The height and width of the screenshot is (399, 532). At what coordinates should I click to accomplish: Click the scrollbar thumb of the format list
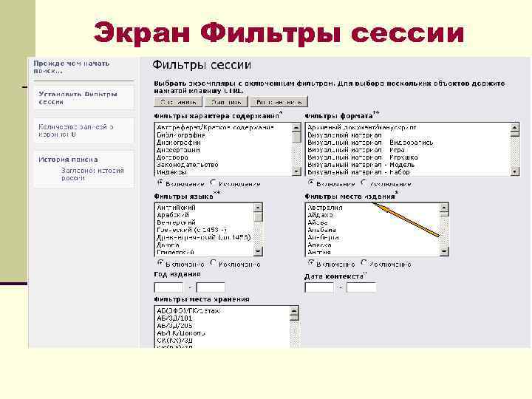pos(515,134)
